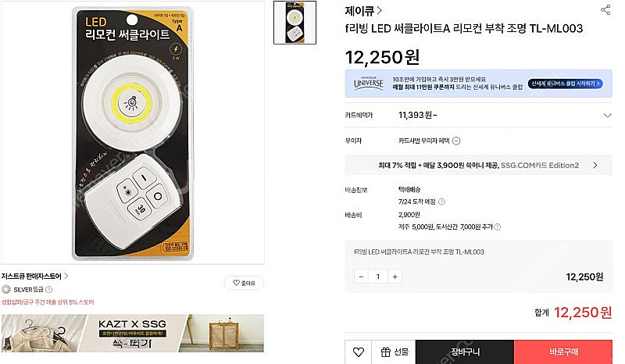The image size is (625, 364).
Task: Increase quantity with the plus button
Action: pyautogui.click(x=395, y=277)
